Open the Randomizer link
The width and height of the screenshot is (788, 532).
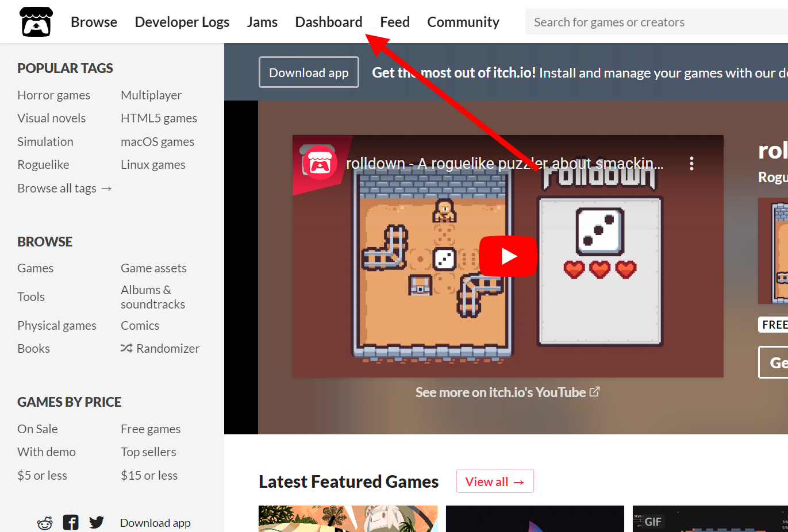click(x=160, y=349)
